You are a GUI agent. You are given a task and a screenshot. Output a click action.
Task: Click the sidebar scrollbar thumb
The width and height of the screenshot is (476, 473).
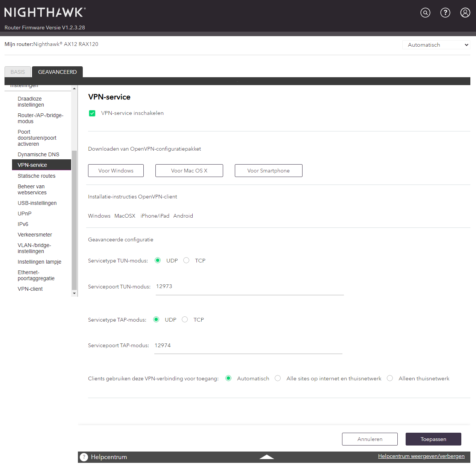pyautogui.click(x=74, y=220)
